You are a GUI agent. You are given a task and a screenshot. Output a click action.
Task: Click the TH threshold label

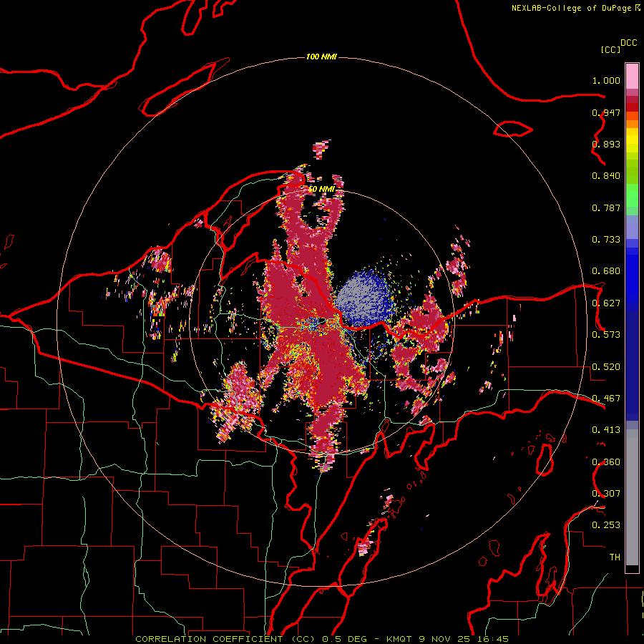pos(615,557)
